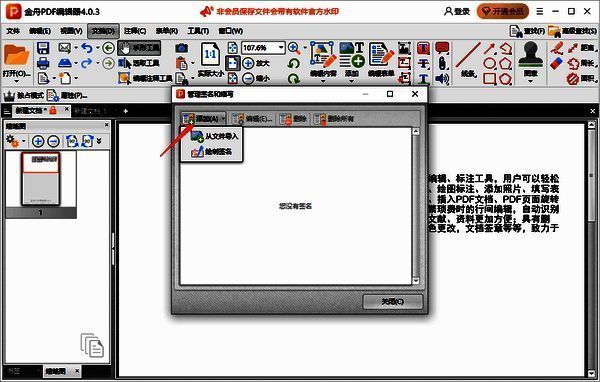Choose 从文件导入 import from file
The height and width of the screenshot is (382, 600).
point(215,136)
